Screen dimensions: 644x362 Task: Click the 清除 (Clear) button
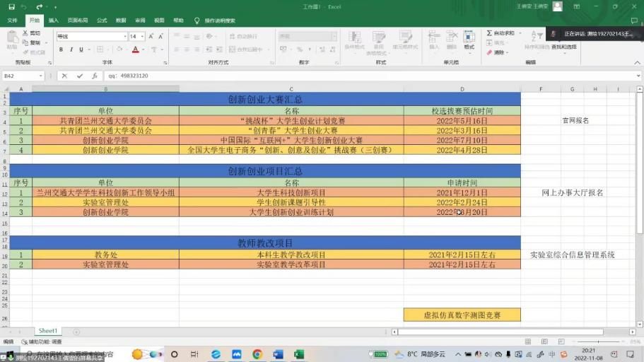pos(498,52)
